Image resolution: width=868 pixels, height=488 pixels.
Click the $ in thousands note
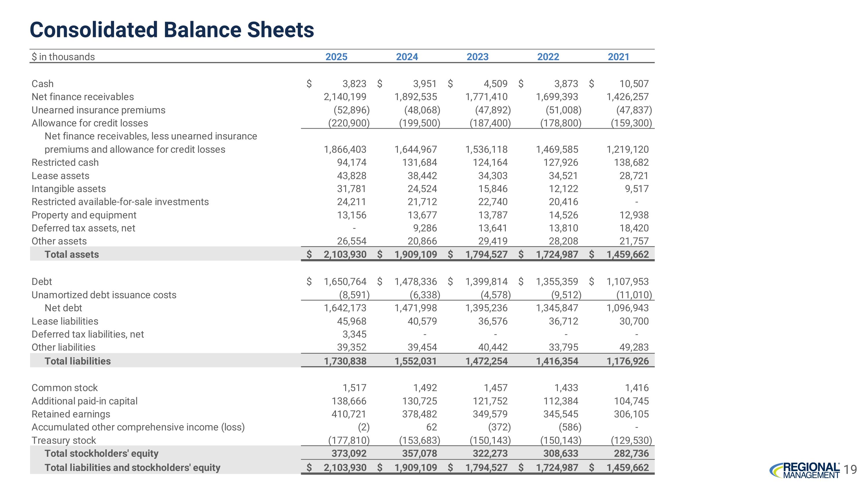[x=63, y=57]
